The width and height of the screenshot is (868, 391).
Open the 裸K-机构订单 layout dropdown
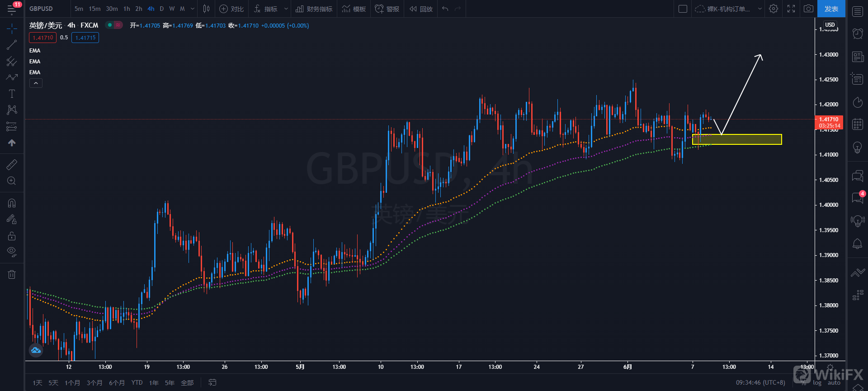(x=759, y=9)
